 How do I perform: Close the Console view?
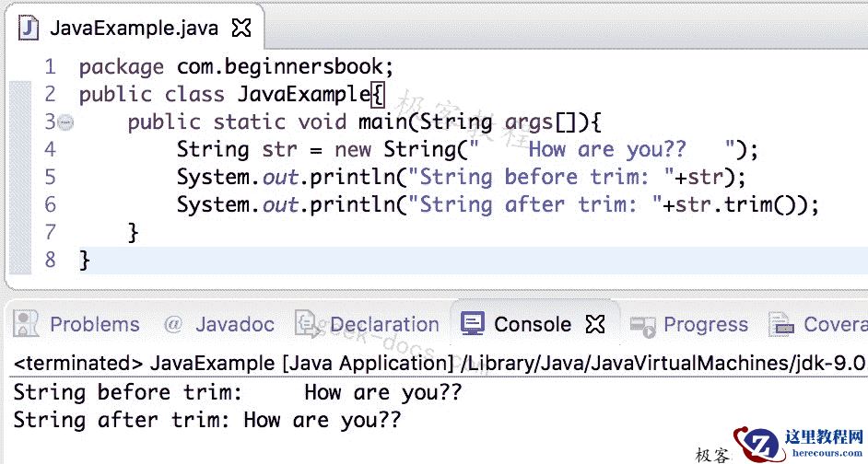(x=595, y=325)
